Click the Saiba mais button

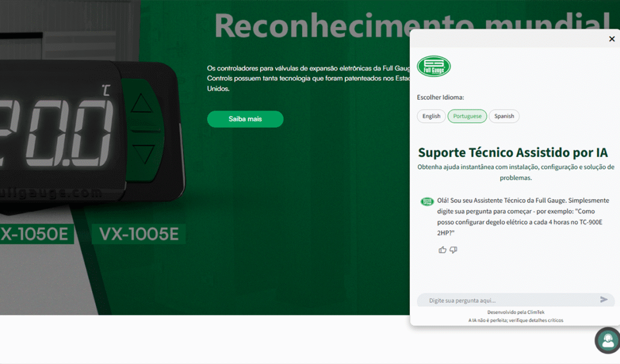pyautogui.click(x=245, y=119)
